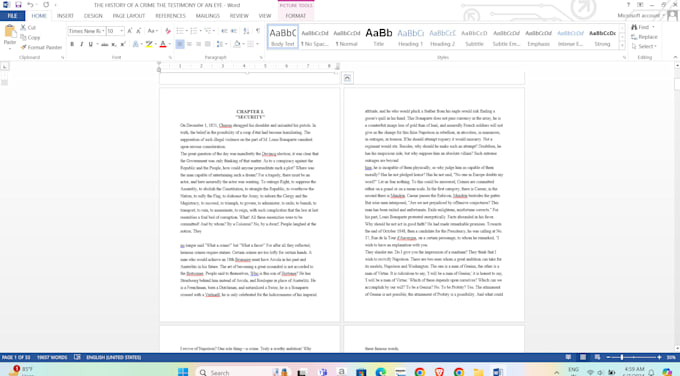The width and height of the screenshot is (680, 376).
Task: Switch to Read Mode view
Action: [569, 357]
